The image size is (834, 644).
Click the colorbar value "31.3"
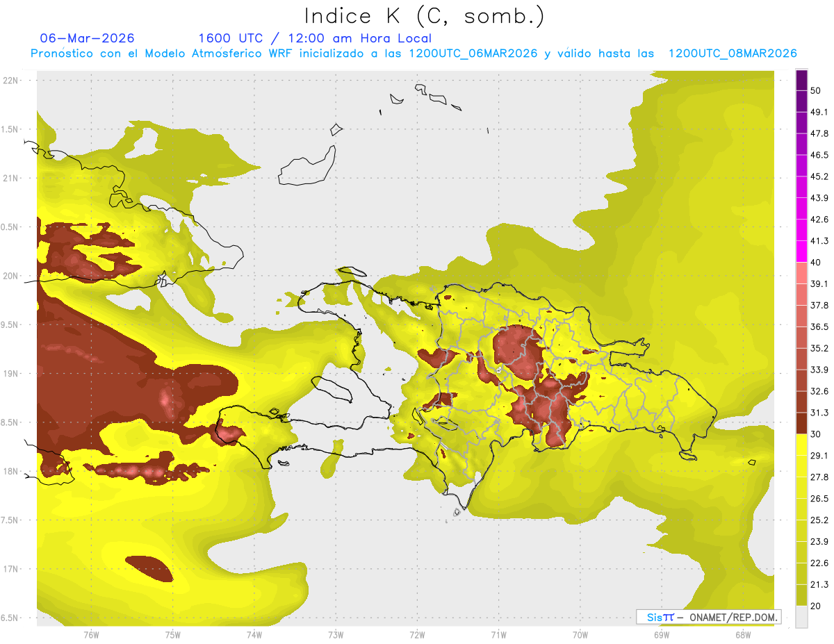pos(819,413)
